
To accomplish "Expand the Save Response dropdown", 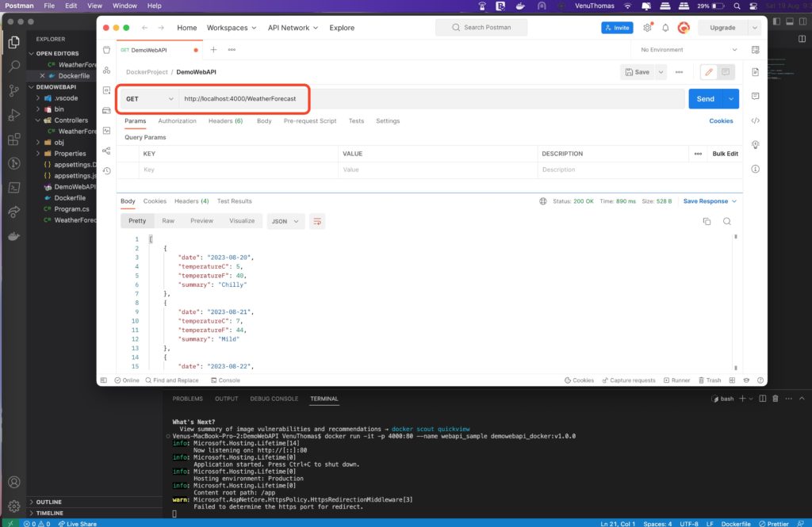I will point(710,201).
